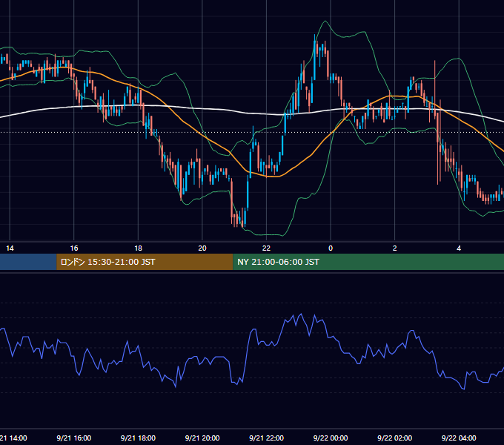Click the 20 hour label on price chart axis

coord(202,248)
